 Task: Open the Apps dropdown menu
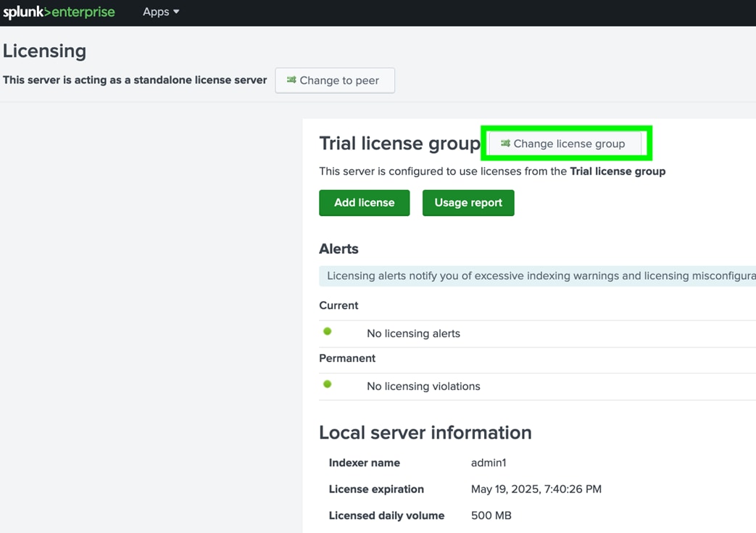(x=161, y=12)
